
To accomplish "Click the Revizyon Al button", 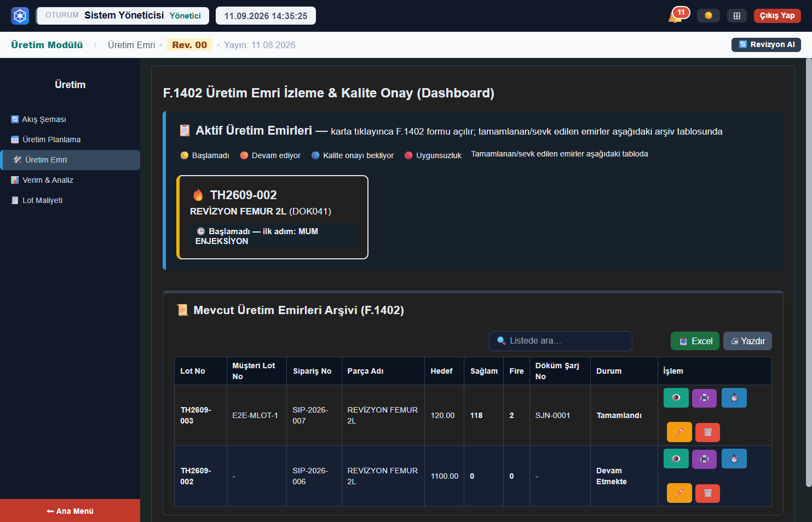I will pos(766,44).
